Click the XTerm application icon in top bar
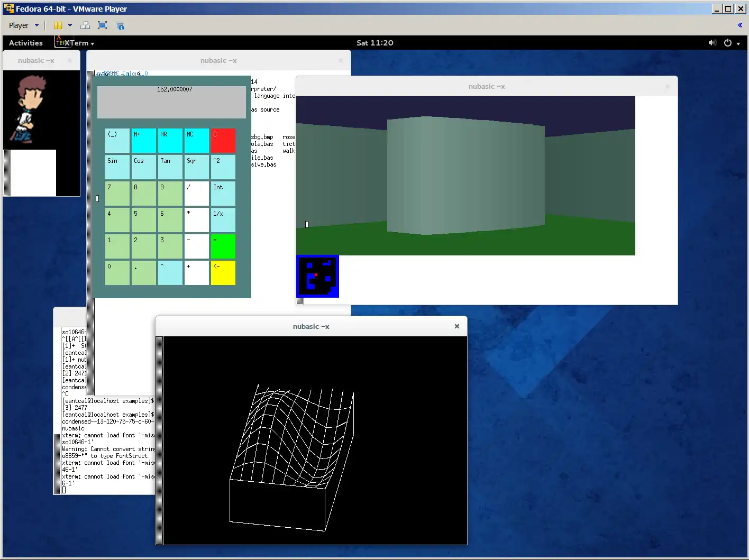The height and width of the screenshot is (560, 749). pos(60,43)
